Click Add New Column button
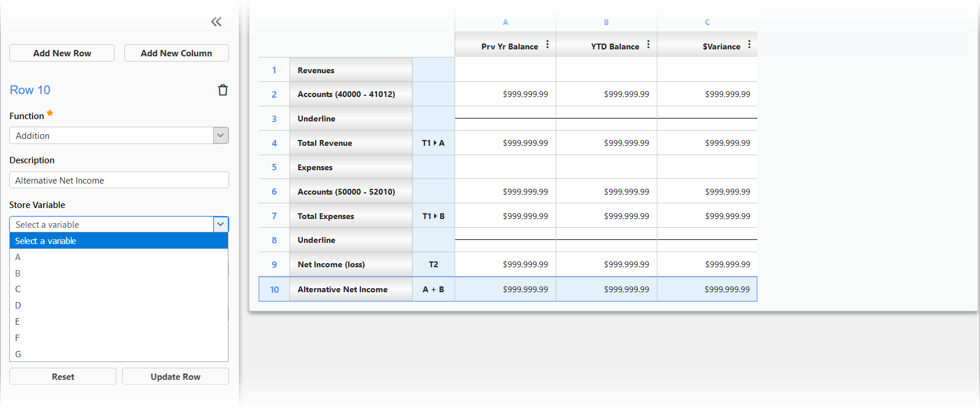Viewport: 980px width, 409px height. coord(177,53)
